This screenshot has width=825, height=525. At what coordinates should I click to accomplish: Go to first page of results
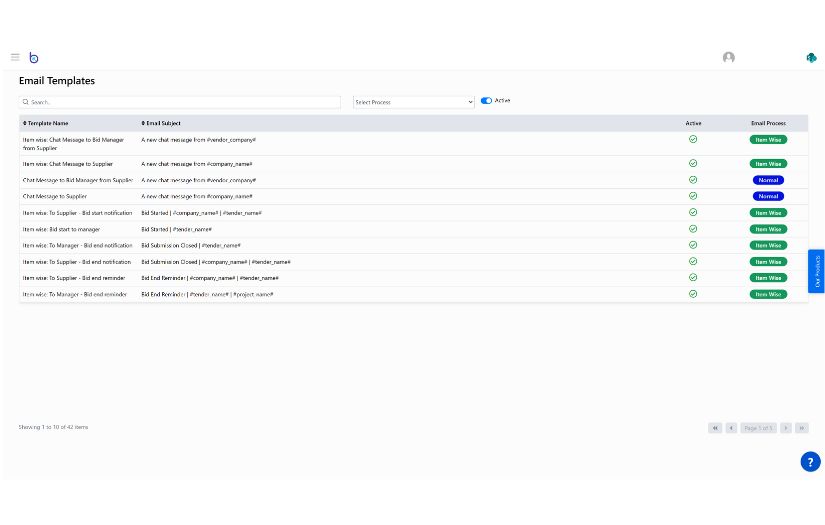(x=715, y=428)
